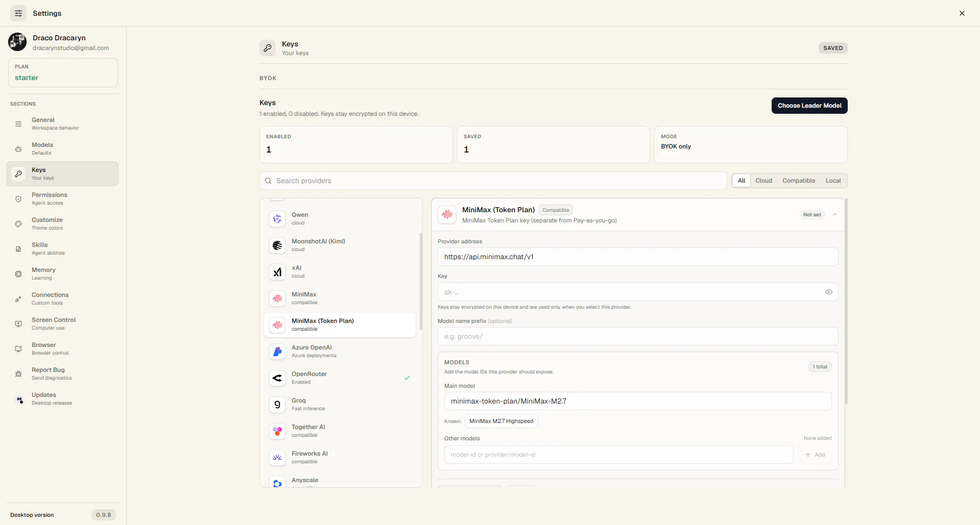Click the SAVED count card
The image size is (980, 525).
[553, 145]
